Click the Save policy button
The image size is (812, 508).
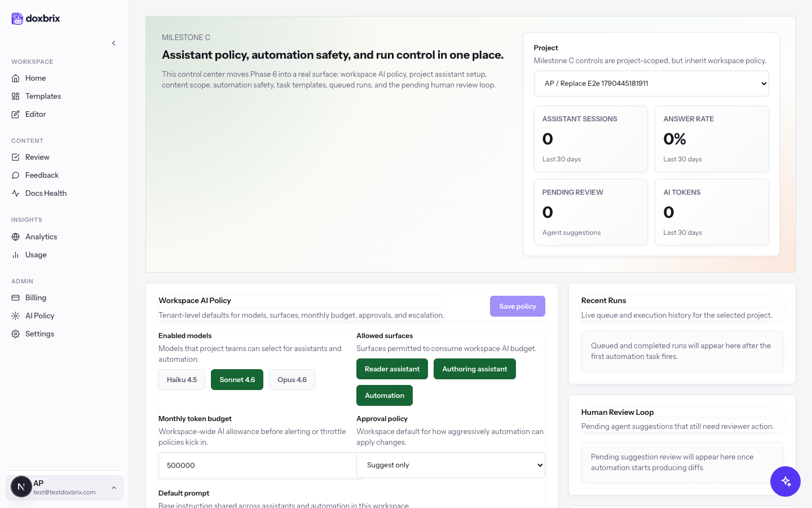tap(518, 306)
